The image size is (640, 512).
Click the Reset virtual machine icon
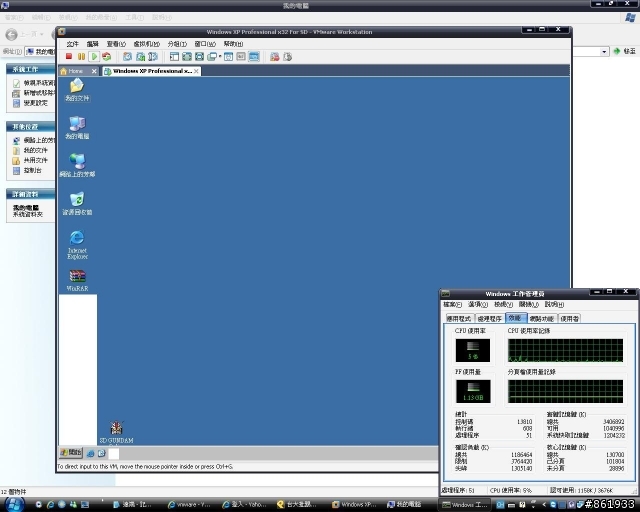(107, 57)
